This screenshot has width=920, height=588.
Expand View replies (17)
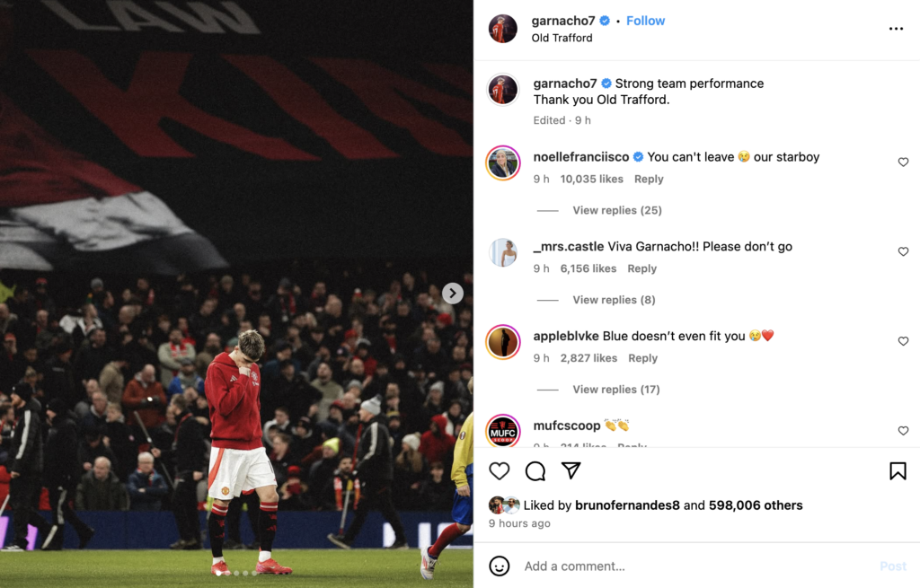coord(616,390)
